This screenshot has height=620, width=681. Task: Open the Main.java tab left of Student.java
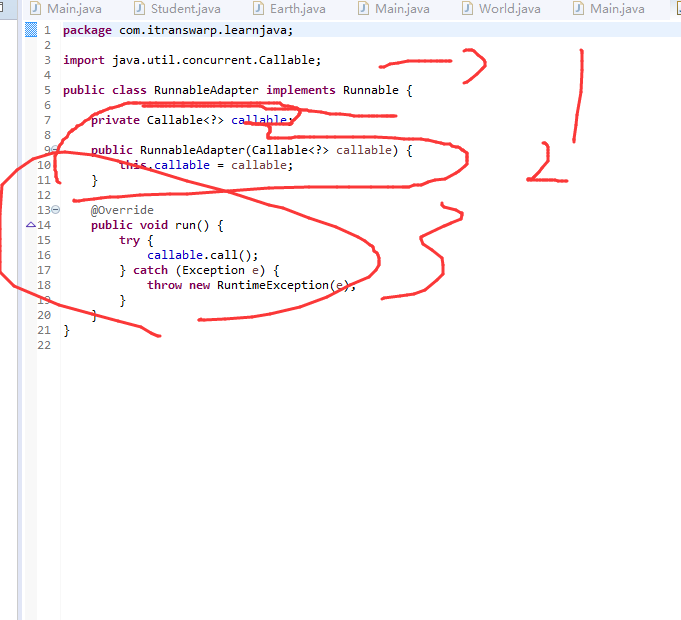click(x=66, y=9)
